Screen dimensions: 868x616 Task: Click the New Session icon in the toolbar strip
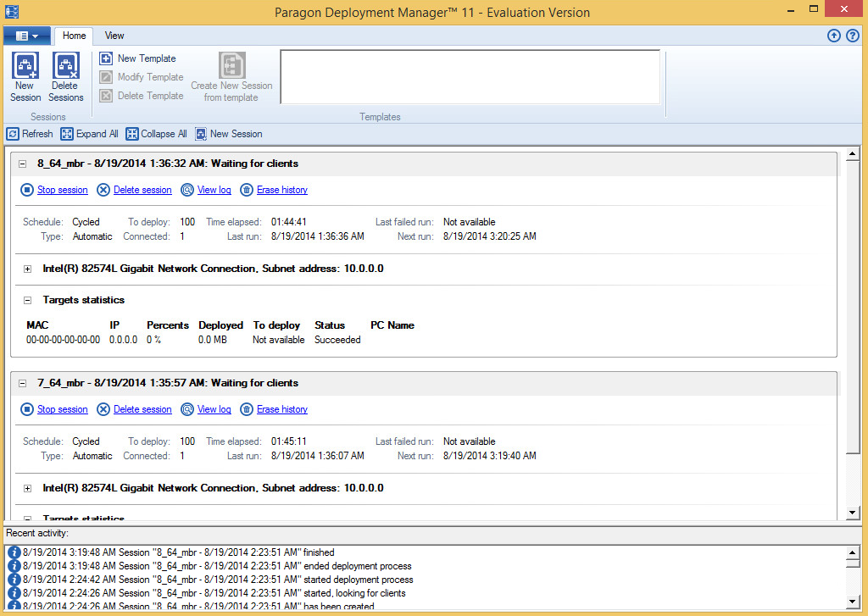coord(201,134)
